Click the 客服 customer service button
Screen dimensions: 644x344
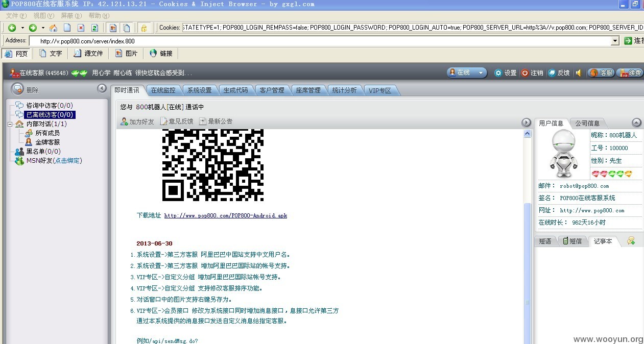pyautogui.click(x=601, y=73)
